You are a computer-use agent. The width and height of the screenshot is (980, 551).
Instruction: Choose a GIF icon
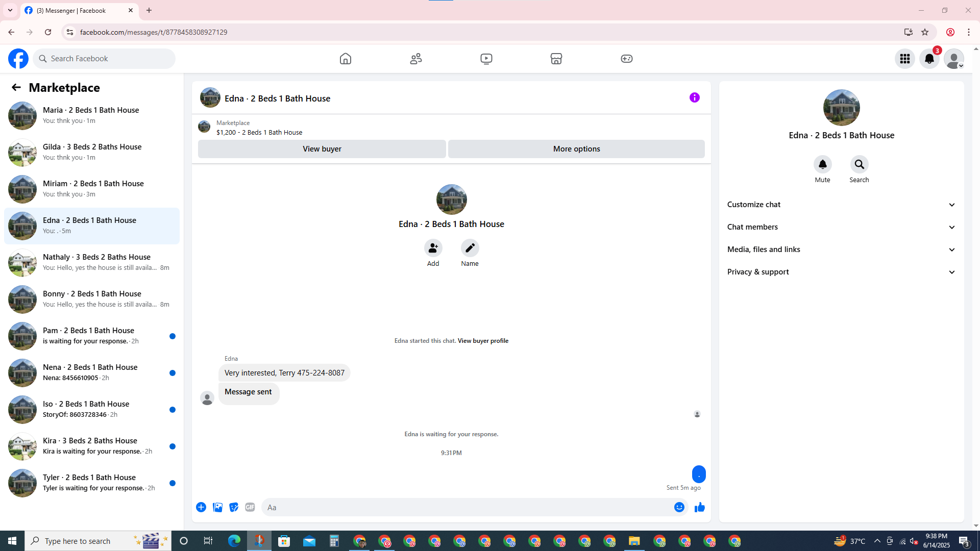click(250, 507)
